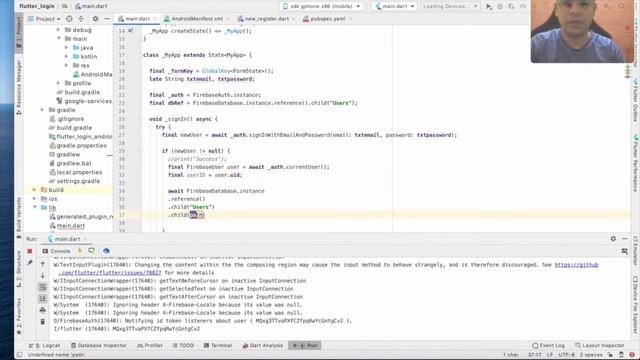Screen dimensions: 640x360
Task: Open the Profiler tool window
Action: coord(150,345)
